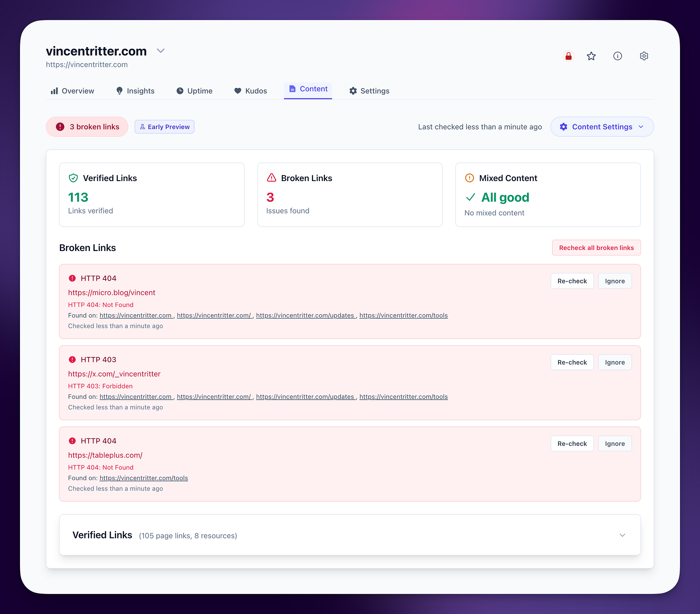Expand the Verified Links section

pos(622,535)
